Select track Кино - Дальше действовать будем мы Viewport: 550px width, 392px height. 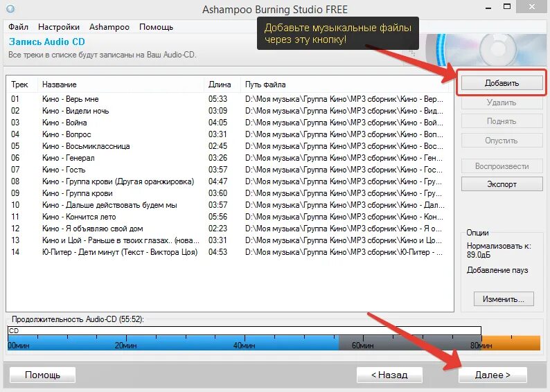click(229, 205)
